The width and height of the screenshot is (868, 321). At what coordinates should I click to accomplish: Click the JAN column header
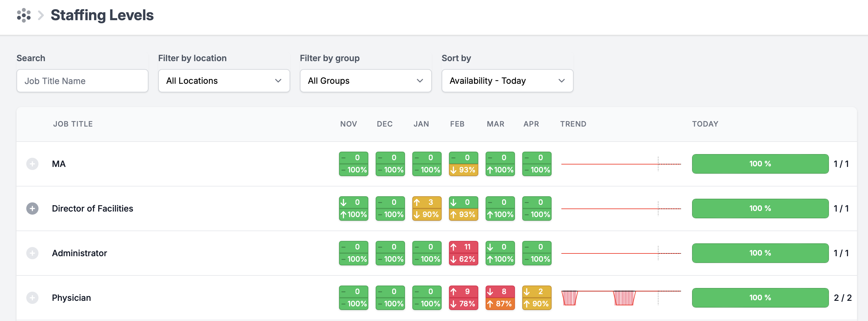coord(421,124)
